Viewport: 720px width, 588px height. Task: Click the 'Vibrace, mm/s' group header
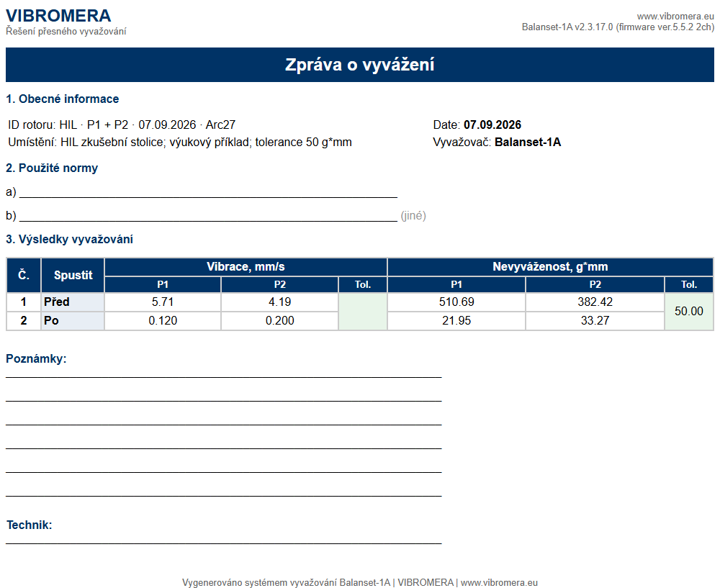point(246,267)
